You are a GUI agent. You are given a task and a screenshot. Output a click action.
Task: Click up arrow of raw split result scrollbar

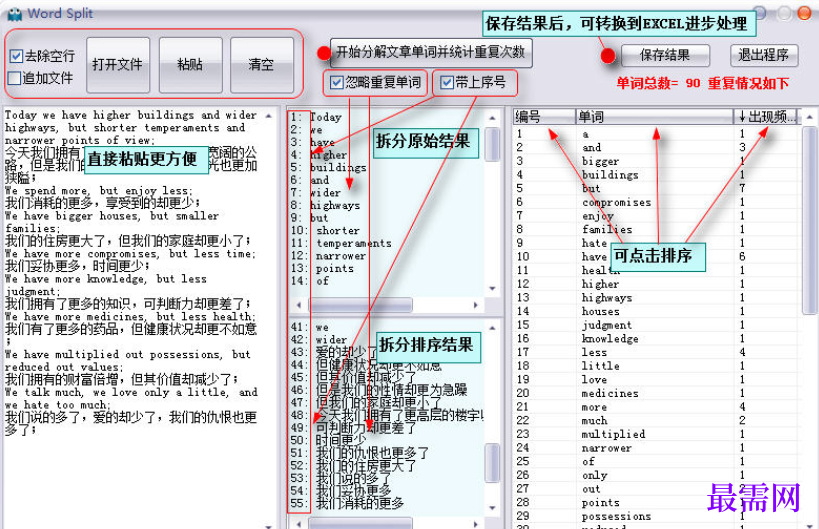(x=492, y=117)
